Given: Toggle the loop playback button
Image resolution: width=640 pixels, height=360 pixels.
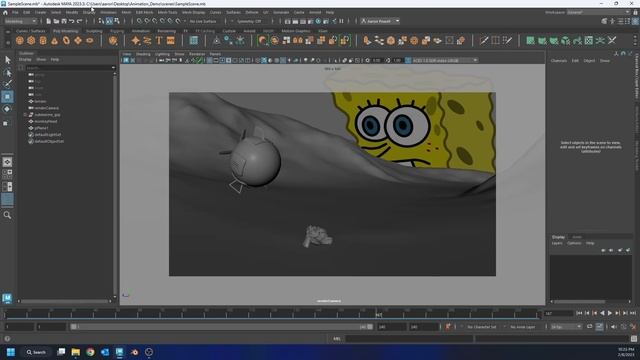Looking at the screenshot, I should (x=590, y=327).
